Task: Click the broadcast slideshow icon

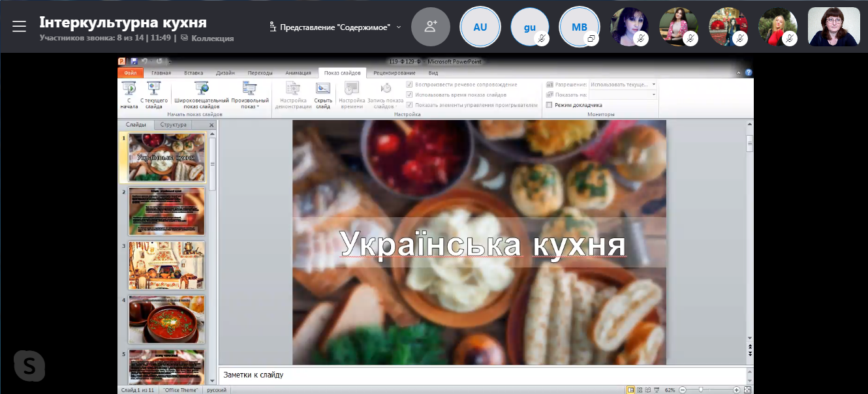Action: [x=202, y=89]
